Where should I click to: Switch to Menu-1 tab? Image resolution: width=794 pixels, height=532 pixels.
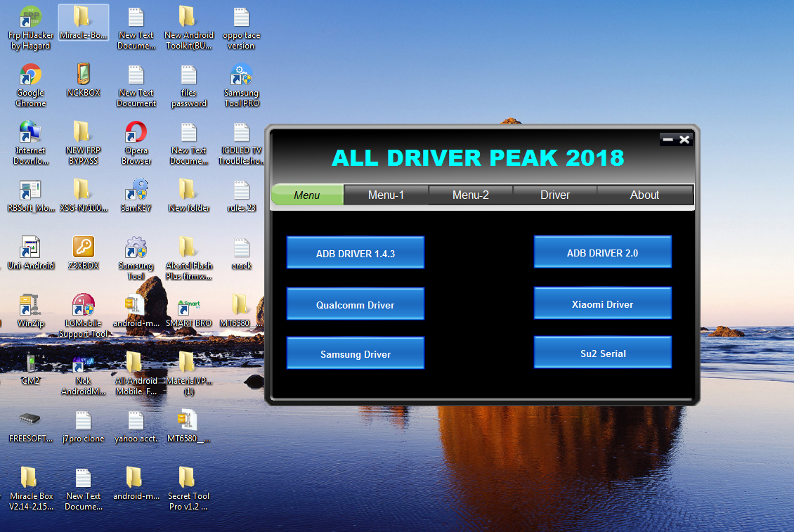click(x=386, y=195)
